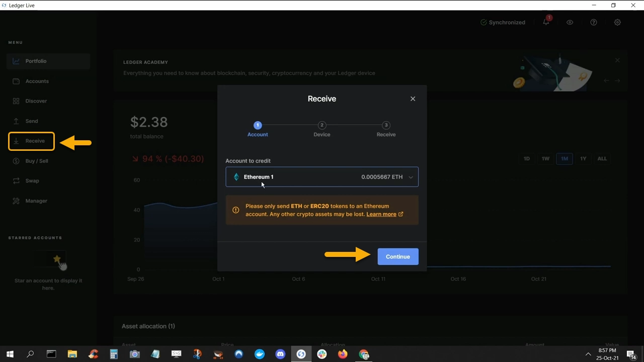Image resolution: width=644 pixels, height=362 pixels.
Task: Open the Windows notification center
Action: pos(631,354)
